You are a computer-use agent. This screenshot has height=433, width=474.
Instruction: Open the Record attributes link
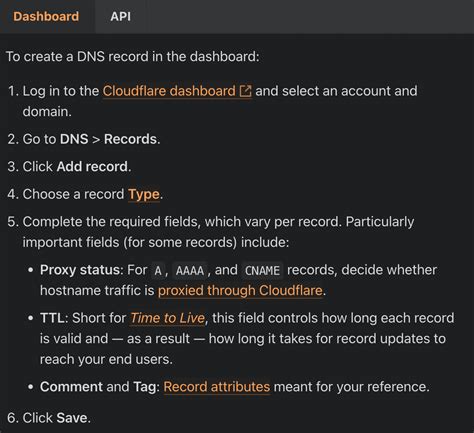click(x=217, y=387)
